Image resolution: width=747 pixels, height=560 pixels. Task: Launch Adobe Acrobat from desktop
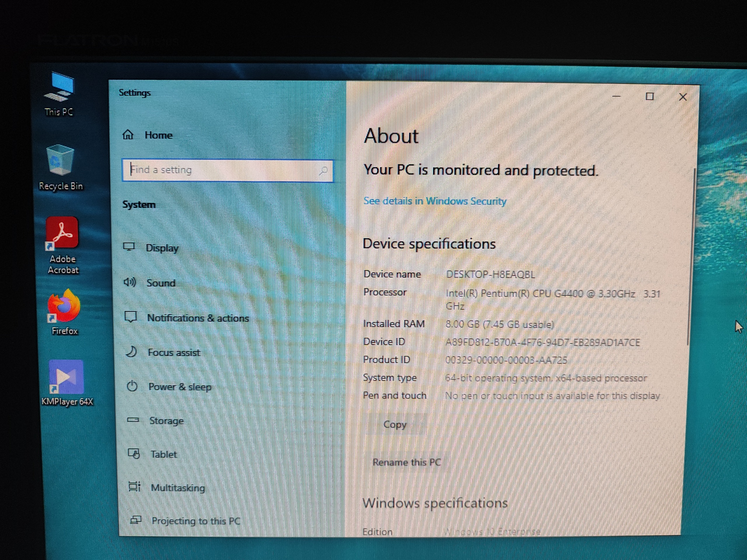tap(62, 233)
